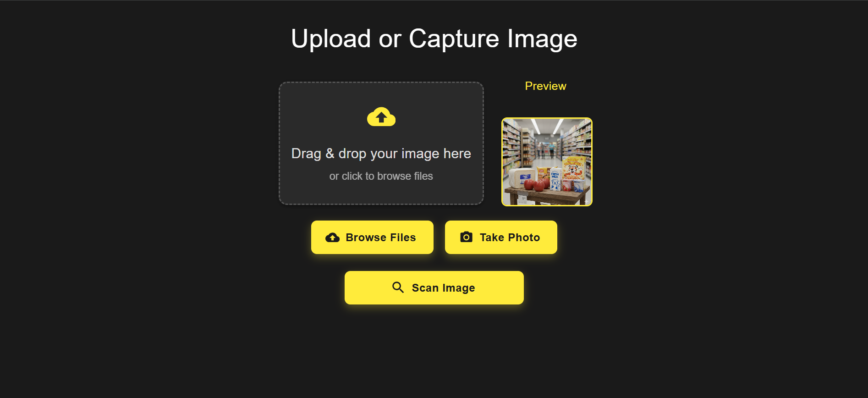Viewport: 868px width, 398px height.
Task: Open the file browser with Browse Files
Action: click(x=372, y=237)
